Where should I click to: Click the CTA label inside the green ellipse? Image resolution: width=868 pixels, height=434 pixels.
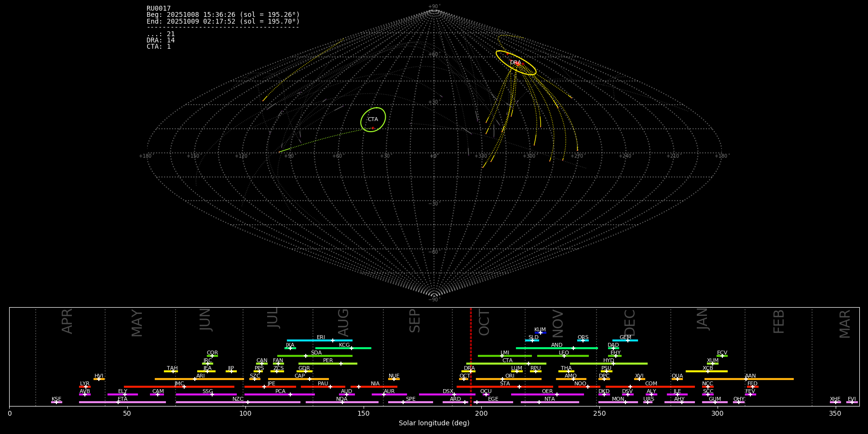pyautogui.click(x=373, y=120)
